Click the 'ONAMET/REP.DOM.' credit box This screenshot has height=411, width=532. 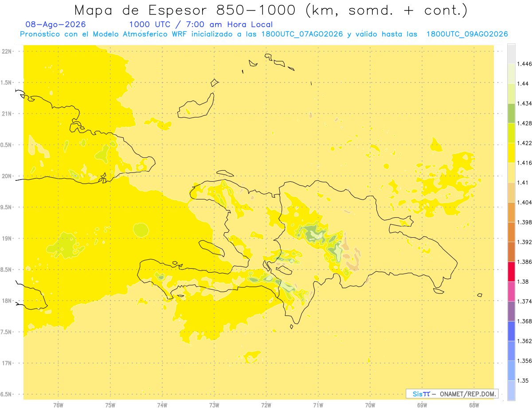point(452,394)
